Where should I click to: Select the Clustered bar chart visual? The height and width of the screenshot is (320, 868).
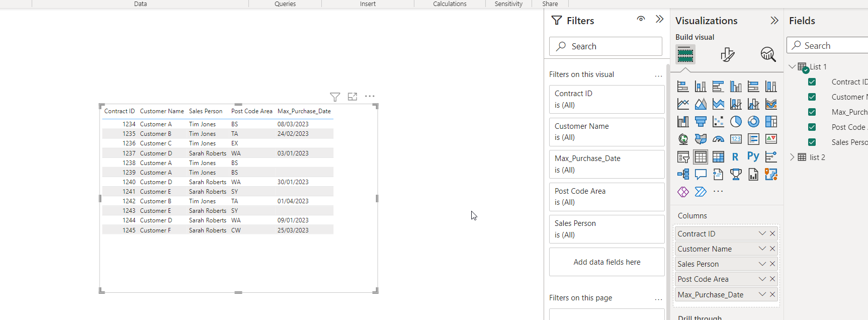pos(718,87)
